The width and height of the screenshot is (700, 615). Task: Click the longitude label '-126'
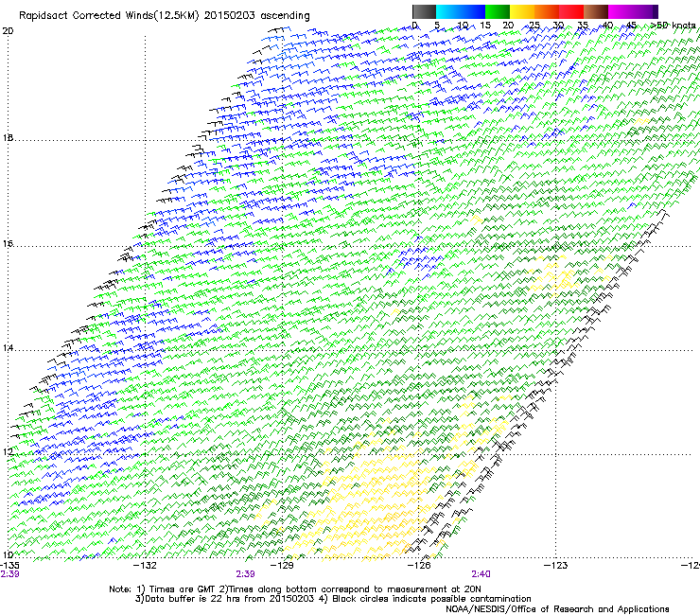[x=419, y=566]
